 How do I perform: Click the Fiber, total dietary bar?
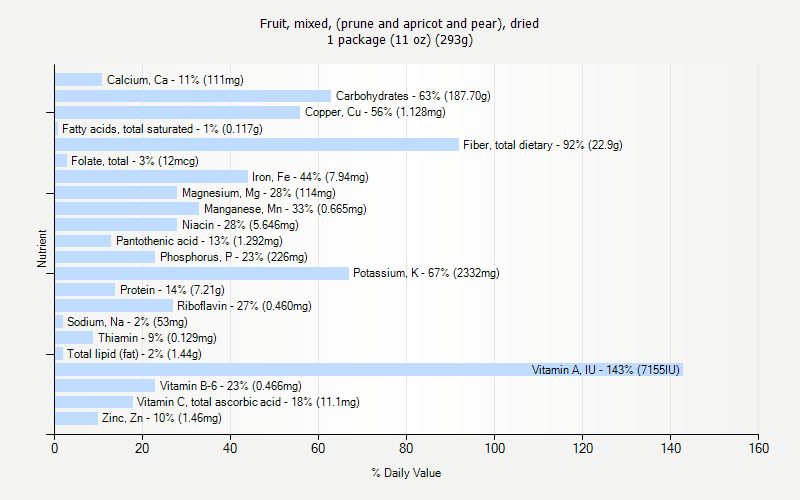pos(256,145)
